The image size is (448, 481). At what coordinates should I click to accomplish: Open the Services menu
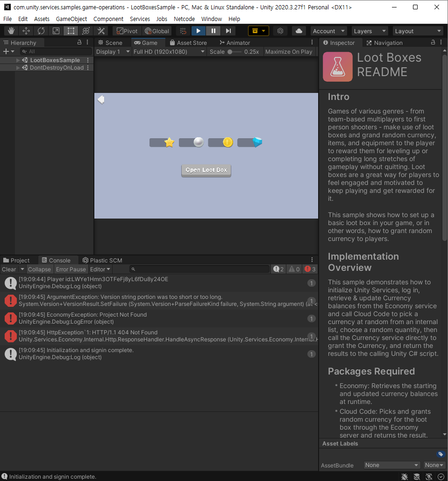pyautogui.click(x=140, y=19)
